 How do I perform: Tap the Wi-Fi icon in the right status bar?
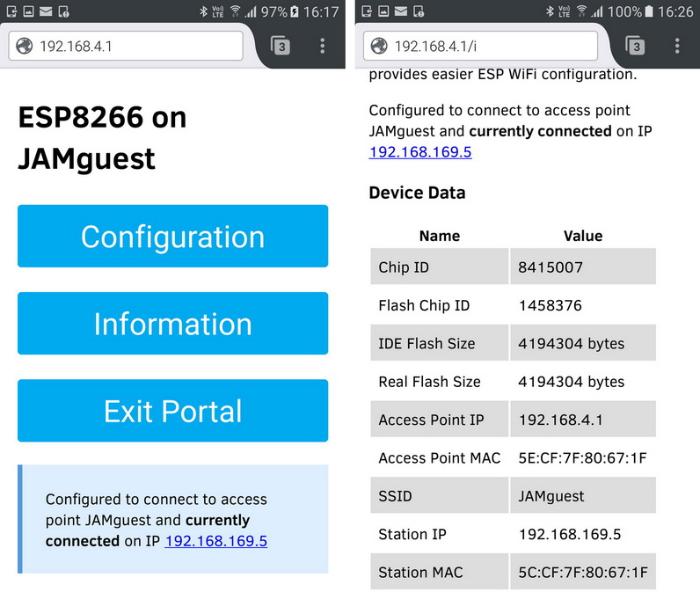582,12
